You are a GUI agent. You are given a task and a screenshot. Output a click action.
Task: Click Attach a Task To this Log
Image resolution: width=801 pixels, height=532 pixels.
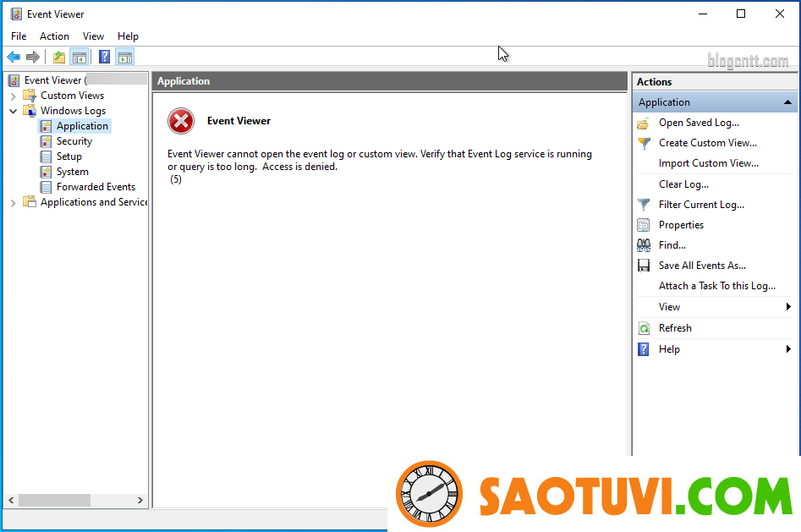coord(717,286)
